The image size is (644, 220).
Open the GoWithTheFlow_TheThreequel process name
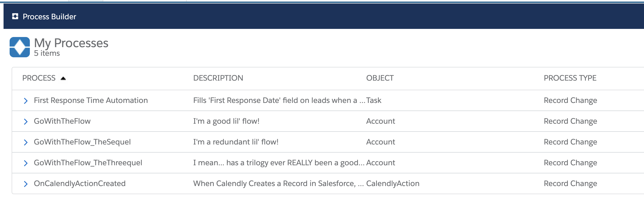(88, 163)
